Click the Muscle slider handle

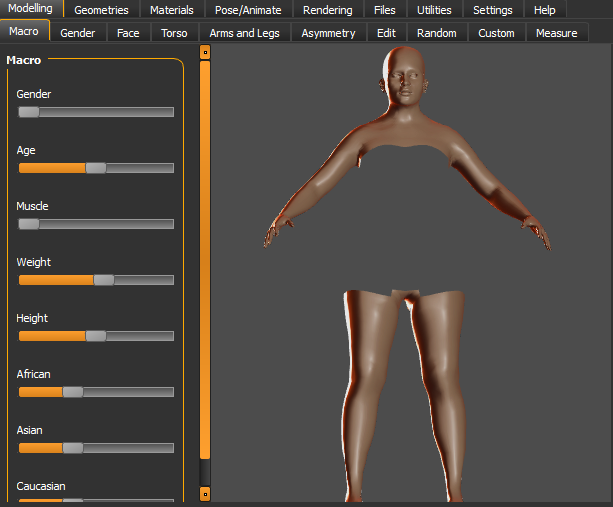(x=28, y=224)
